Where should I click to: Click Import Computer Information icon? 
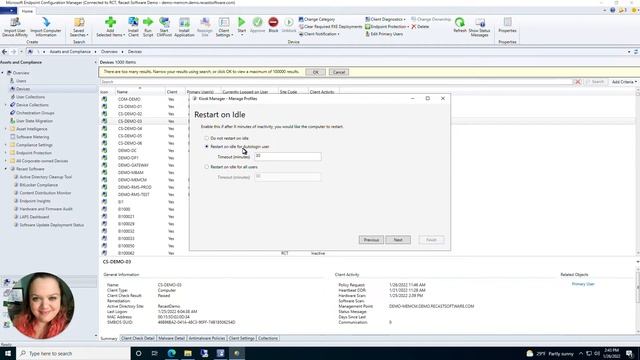point(46,22)
